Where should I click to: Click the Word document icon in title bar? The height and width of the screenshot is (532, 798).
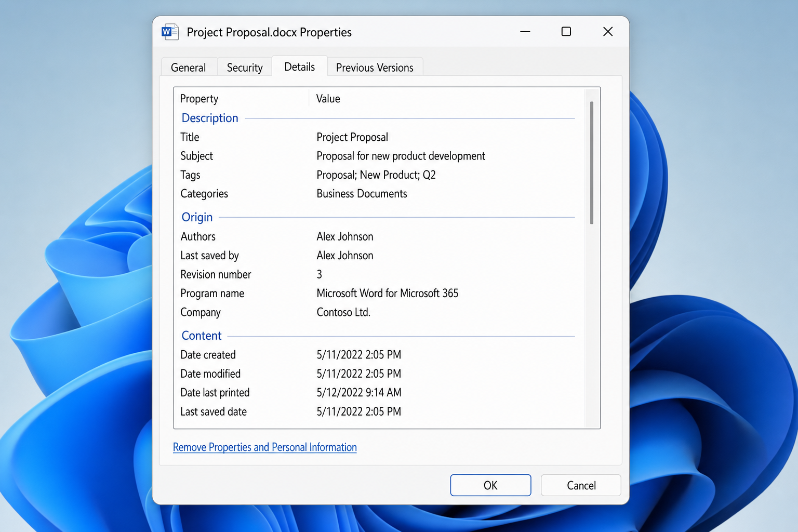(170, 32)
